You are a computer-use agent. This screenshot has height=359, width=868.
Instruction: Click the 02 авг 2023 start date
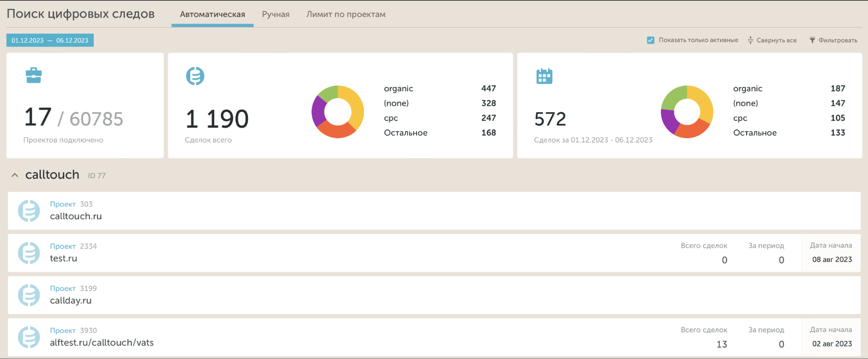click(x=832, y=344)
